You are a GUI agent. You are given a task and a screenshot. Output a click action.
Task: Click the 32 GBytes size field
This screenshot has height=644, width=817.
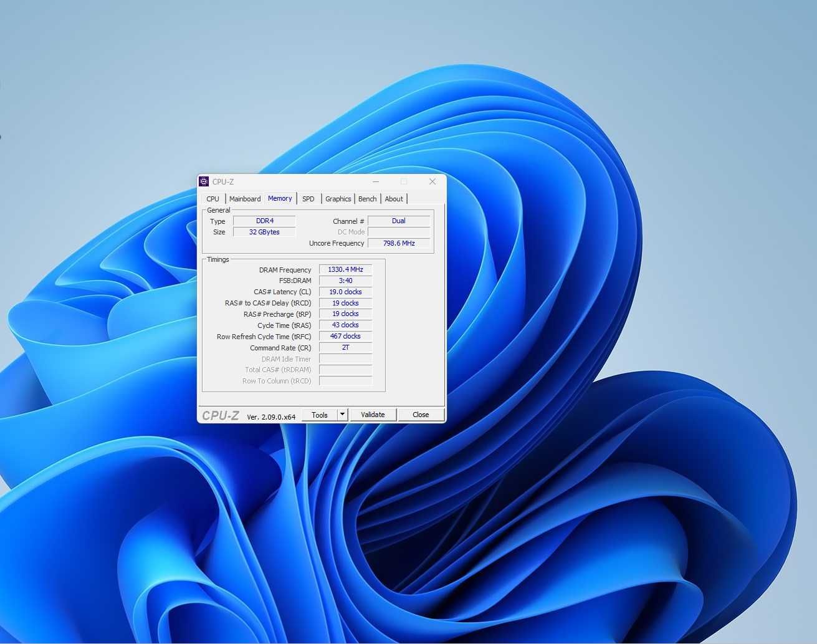tap(264, 232)
